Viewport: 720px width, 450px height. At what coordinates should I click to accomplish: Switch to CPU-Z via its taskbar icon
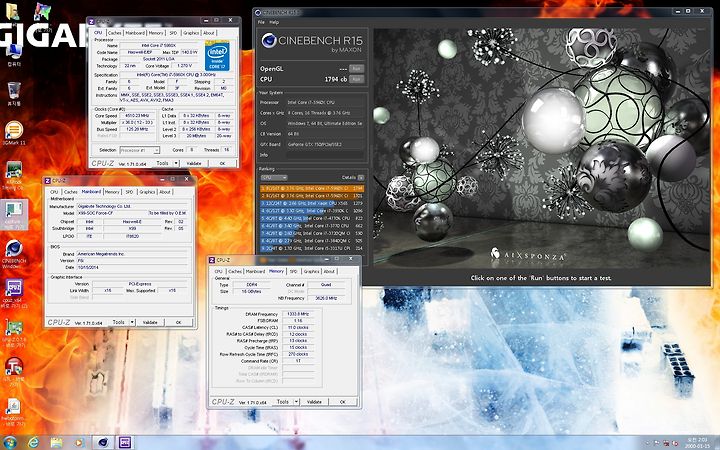tap(125, 443)
